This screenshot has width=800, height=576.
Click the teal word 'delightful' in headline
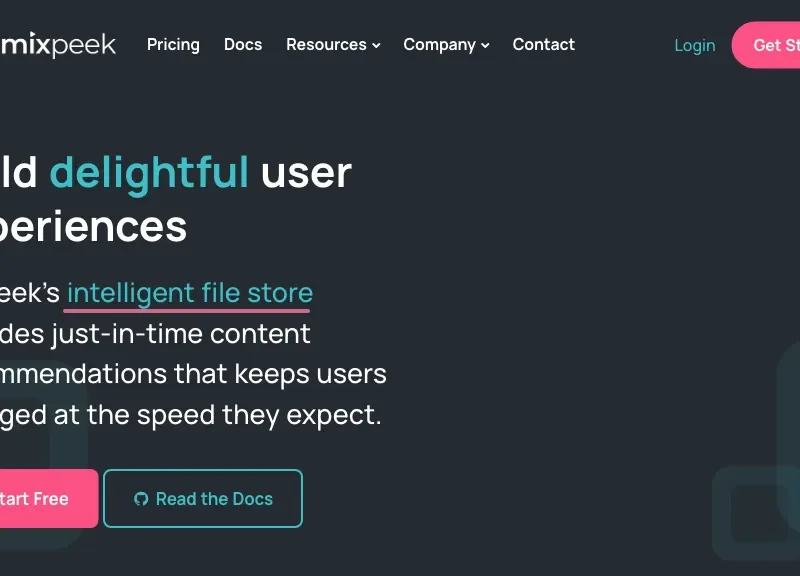coord(149,172)
